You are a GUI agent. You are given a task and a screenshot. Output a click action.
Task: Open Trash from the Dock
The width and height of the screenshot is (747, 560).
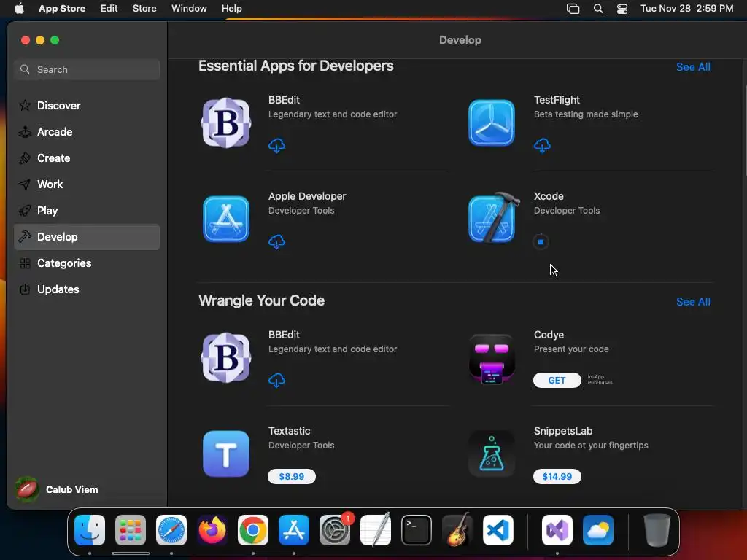(x=657, y=530)
